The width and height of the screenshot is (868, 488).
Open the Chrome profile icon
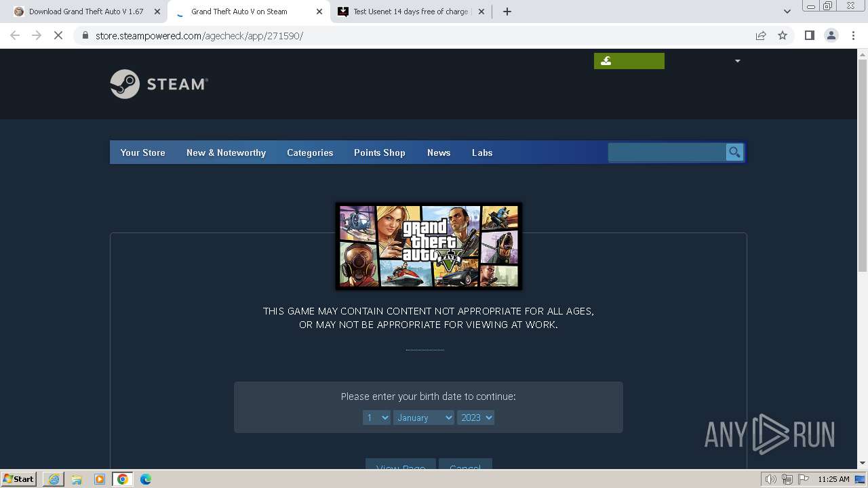click(831, 35)
